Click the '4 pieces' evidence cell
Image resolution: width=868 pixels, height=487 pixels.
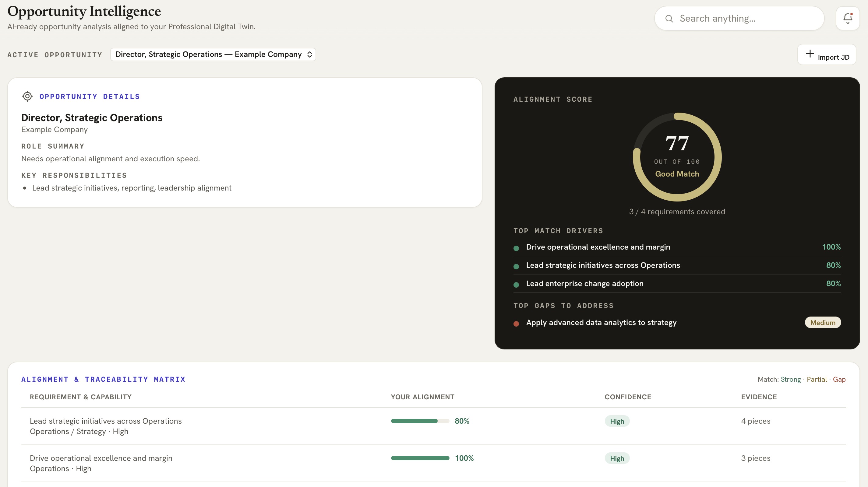(x=755, y=421)
